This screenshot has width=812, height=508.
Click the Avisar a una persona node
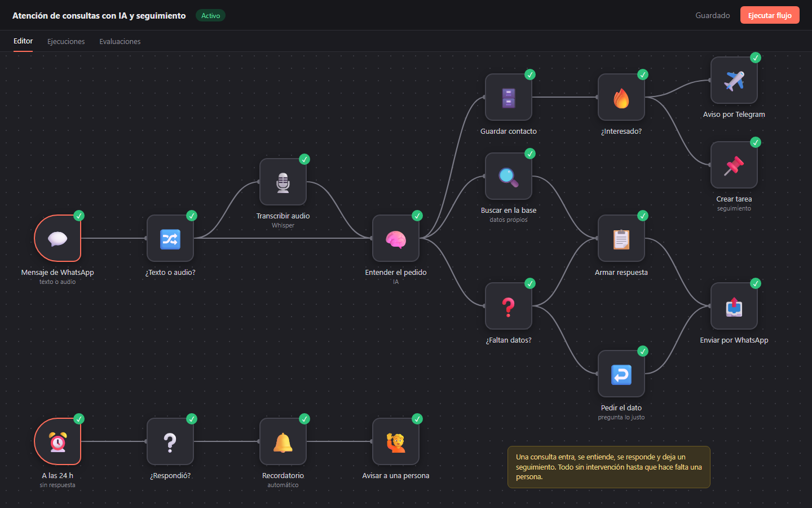(x=396, y=441)
